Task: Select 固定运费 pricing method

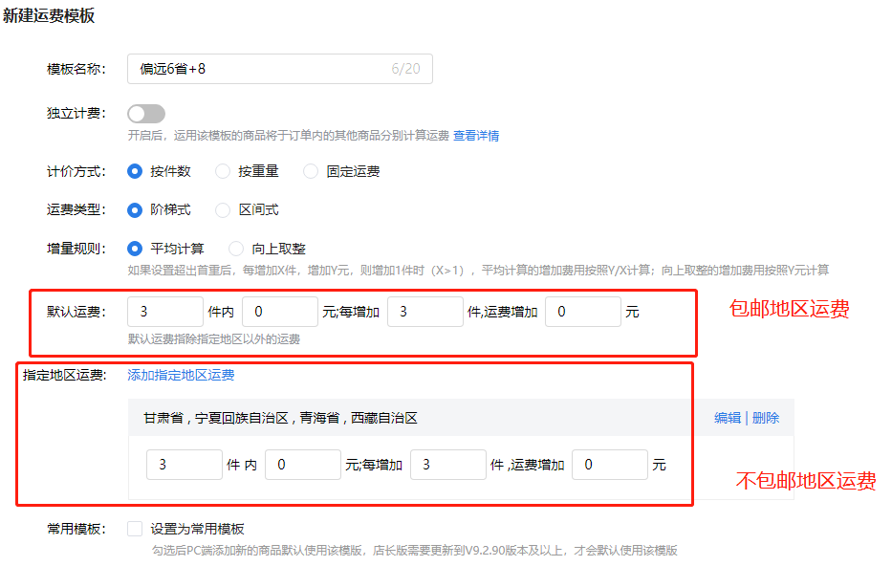Action: click(x=311, y=171)
